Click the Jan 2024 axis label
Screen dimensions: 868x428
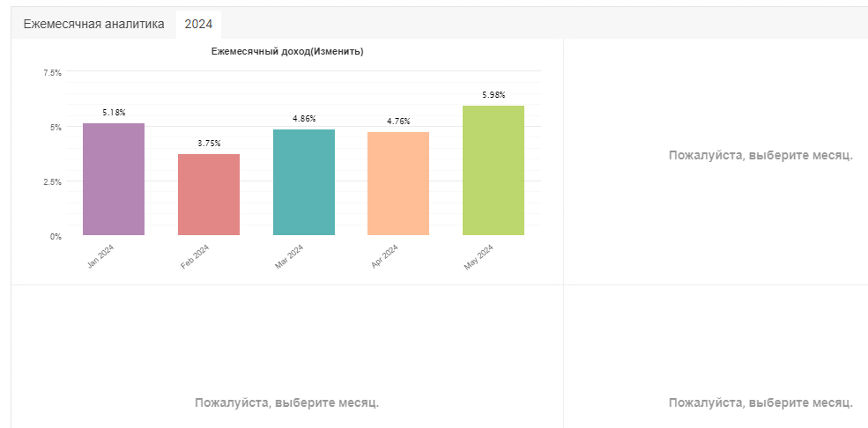tap(100, 257)
